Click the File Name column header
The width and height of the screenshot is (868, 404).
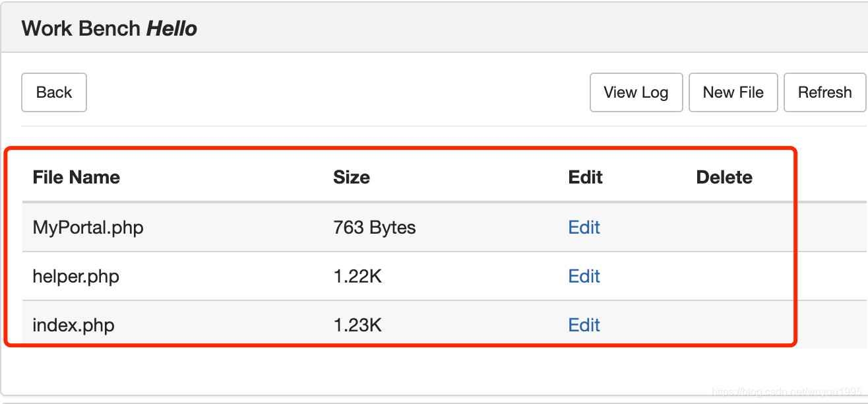coord(77,177)
